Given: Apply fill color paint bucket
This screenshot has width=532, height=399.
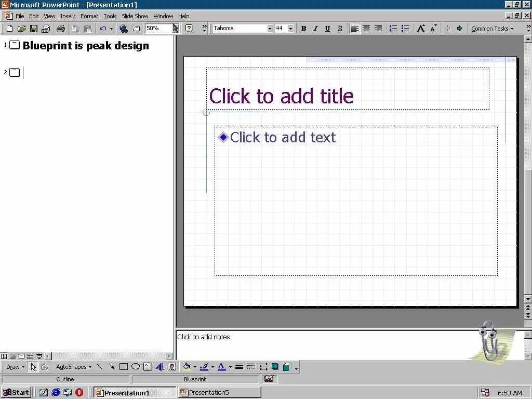Looking at the screenshot, I should tap(187, 367).
